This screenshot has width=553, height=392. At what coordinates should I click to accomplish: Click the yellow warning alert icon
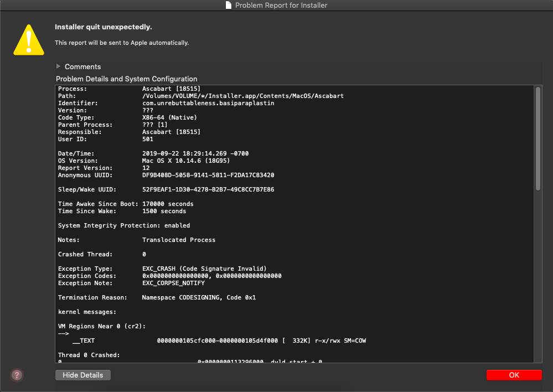(28, 39)
